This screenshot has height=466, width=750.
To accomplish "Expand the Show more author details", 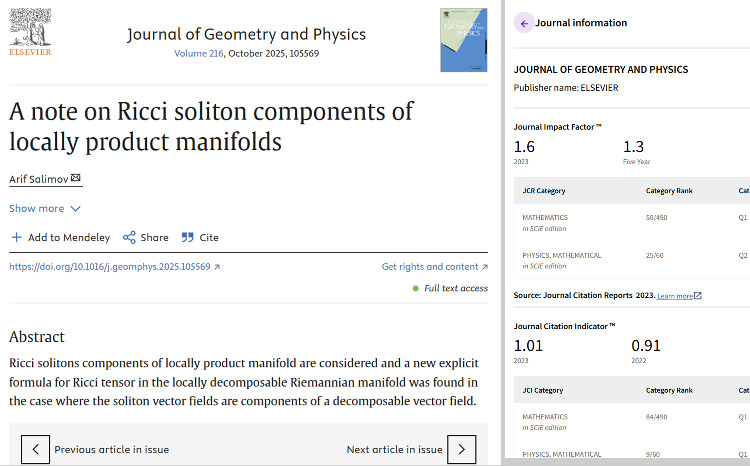I will point(45,208).
